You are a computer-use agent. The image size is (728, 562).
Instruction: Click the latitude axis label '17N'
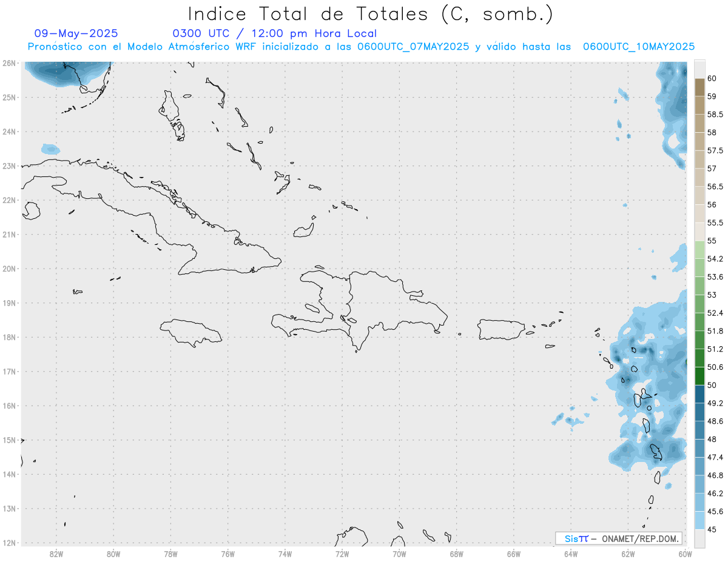[8, 372]
